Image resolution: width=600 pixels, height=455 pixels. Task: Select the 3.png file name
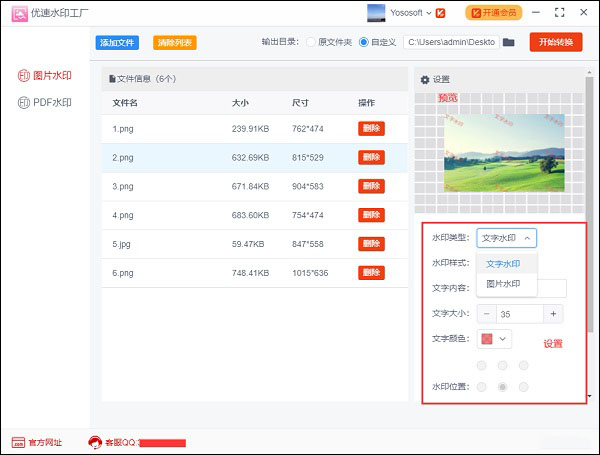tap(123, 186)
